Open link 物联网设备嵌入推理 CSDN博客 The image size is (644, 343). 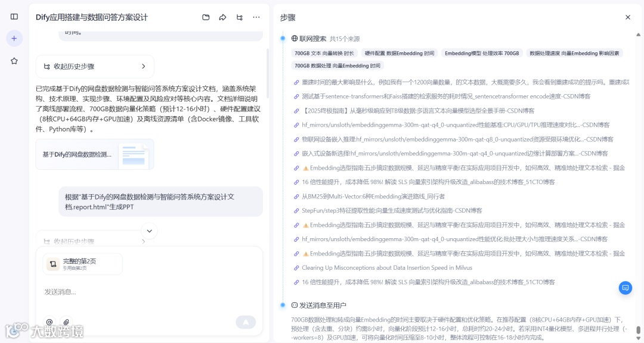(x=457, y=139)
